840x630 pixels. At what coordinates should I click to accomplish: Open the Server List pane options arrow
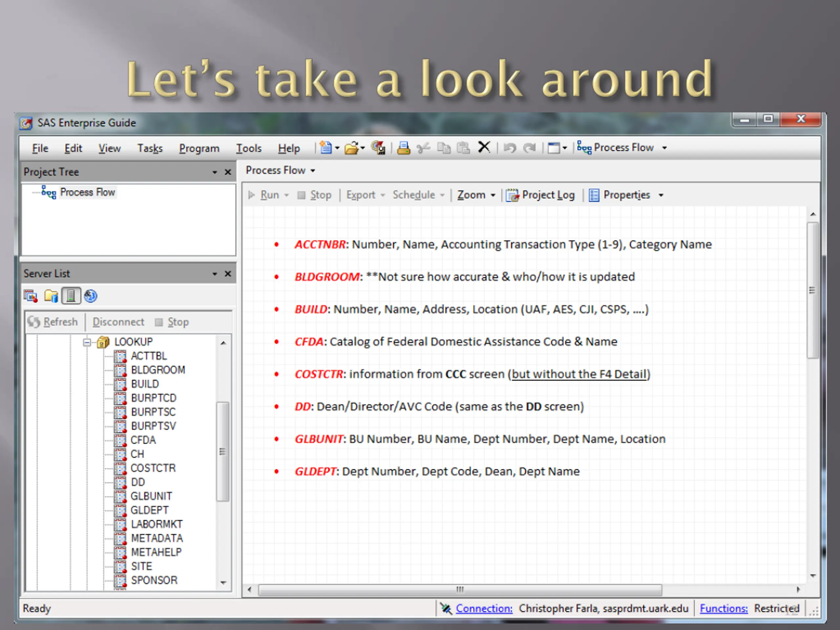215,274
